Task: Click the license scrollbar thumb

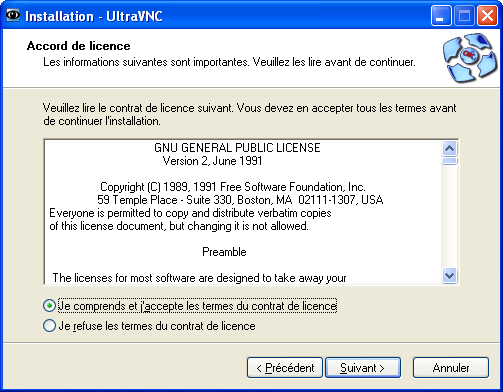Action: click(450, 161)
